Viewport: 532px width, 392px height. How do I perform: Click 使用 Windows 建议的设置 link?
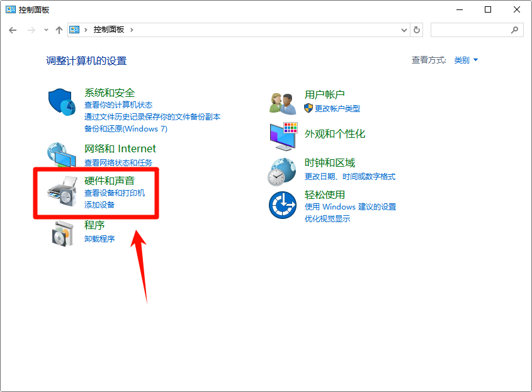[x=350, y=206]
